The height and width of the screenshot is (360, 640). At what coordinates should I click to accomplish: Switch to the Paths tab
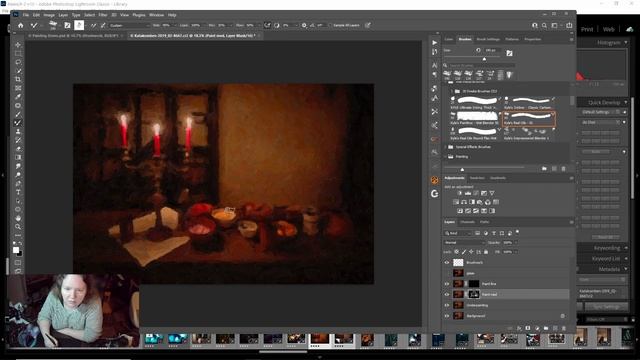484,222
